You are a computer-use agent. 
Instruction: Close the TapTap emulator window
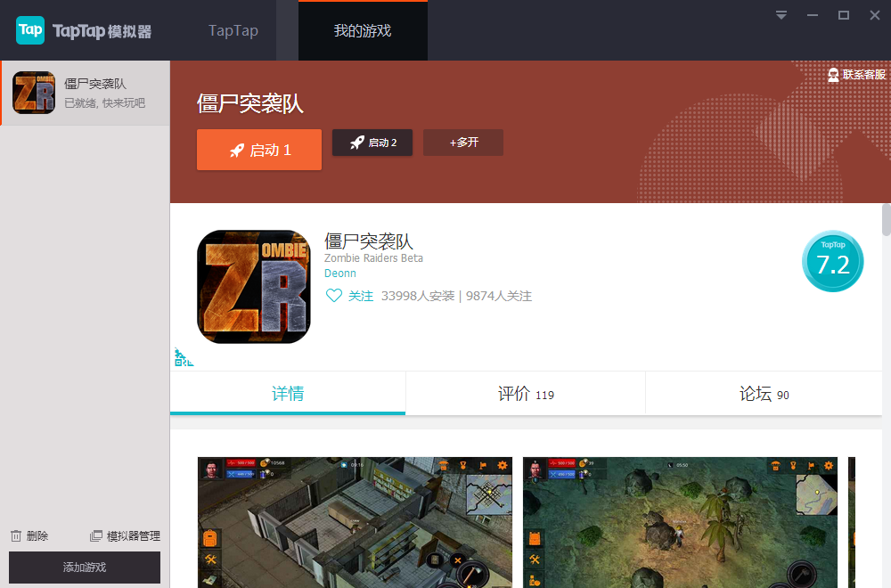pyautogui.click(x=875, y=15)
